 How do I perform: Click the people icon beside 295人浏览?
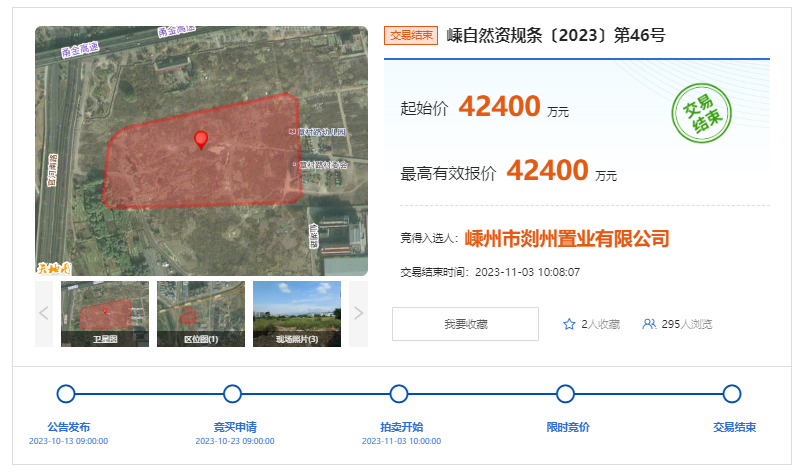(649, 324)
